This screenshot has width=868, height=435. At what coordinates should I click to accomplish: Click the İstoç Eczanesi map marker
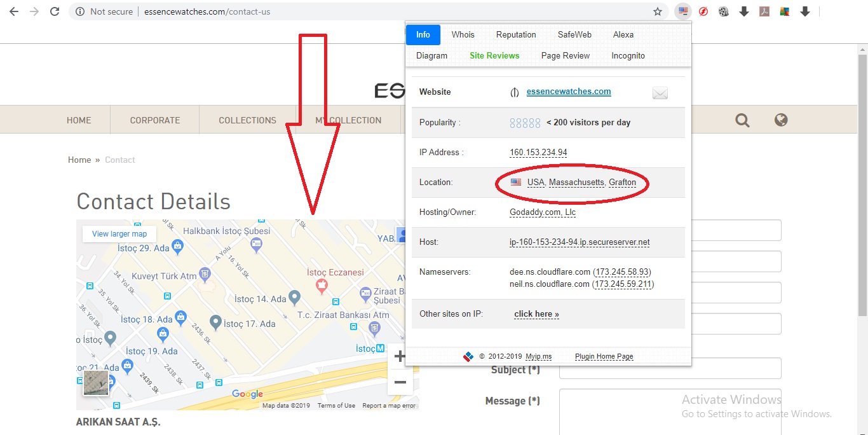322,286
